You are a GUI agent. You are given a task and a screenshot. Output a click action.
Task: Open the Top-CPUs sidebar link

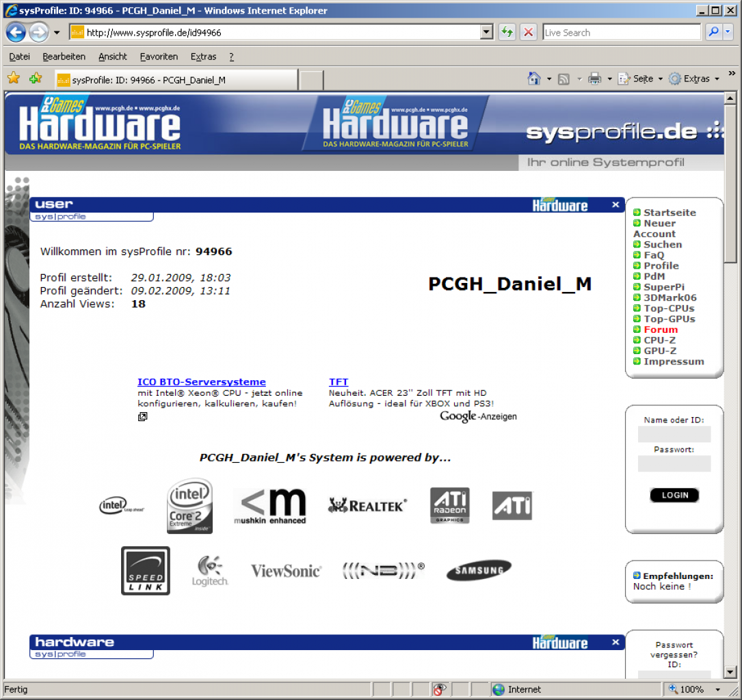click(x=668, y=308)
